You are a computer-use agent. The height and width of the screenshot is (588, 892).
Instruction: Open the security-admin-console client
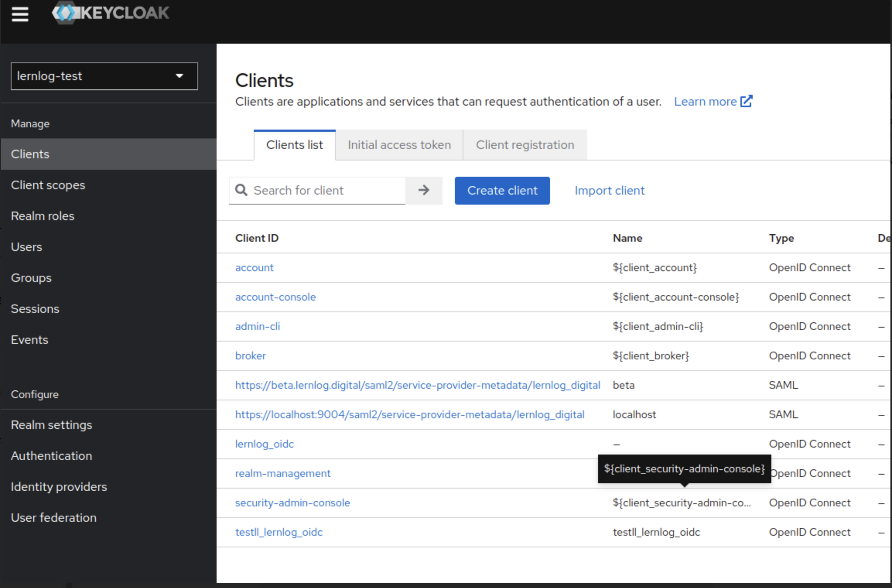click(292, 503)
